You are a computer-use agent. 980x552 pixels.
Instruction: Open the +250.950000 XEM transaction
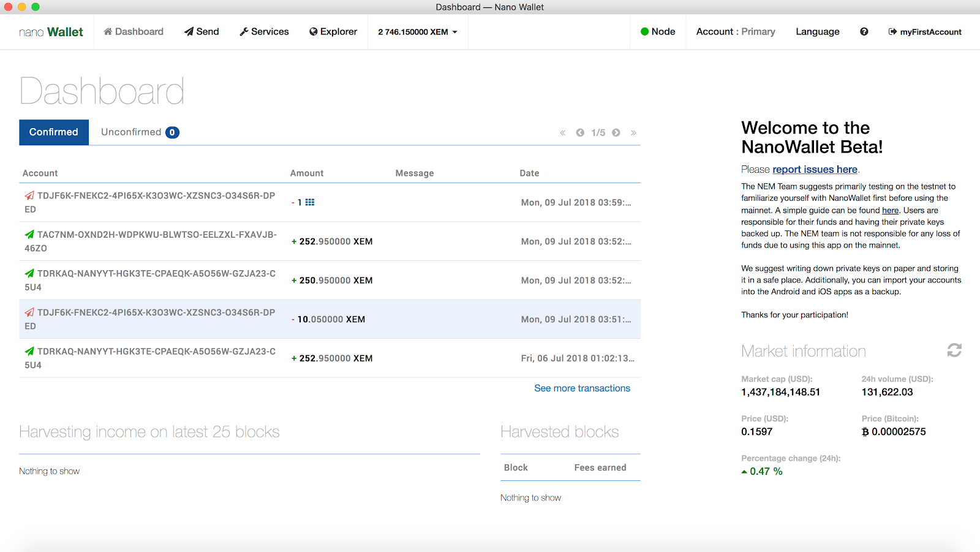pyautogui.click(x=330, y=280)
